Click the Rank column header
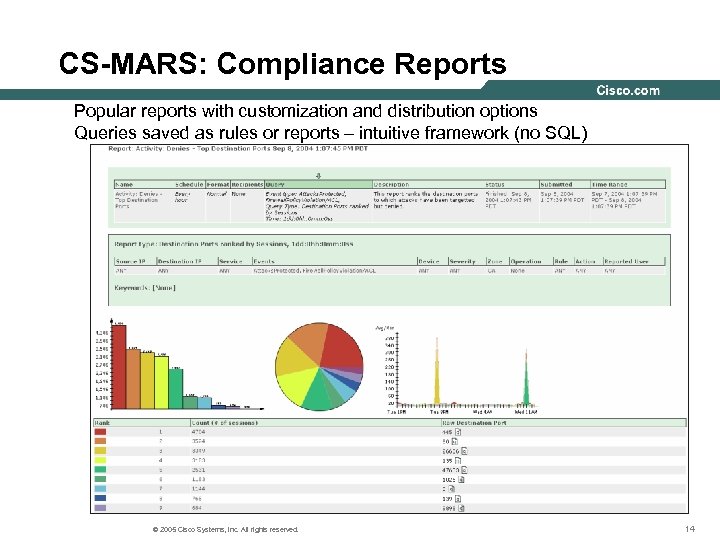720x540 pixels. pos(141,422)
